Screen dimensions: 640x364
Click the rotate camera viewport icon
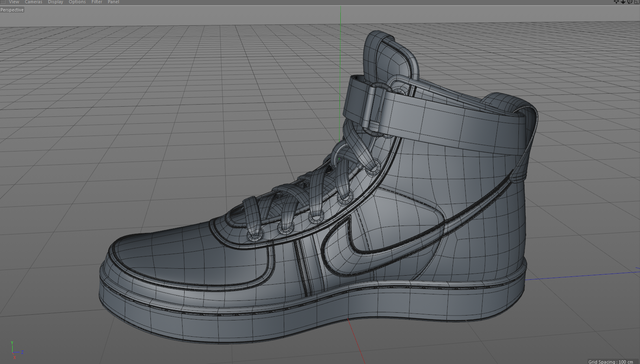630,2
